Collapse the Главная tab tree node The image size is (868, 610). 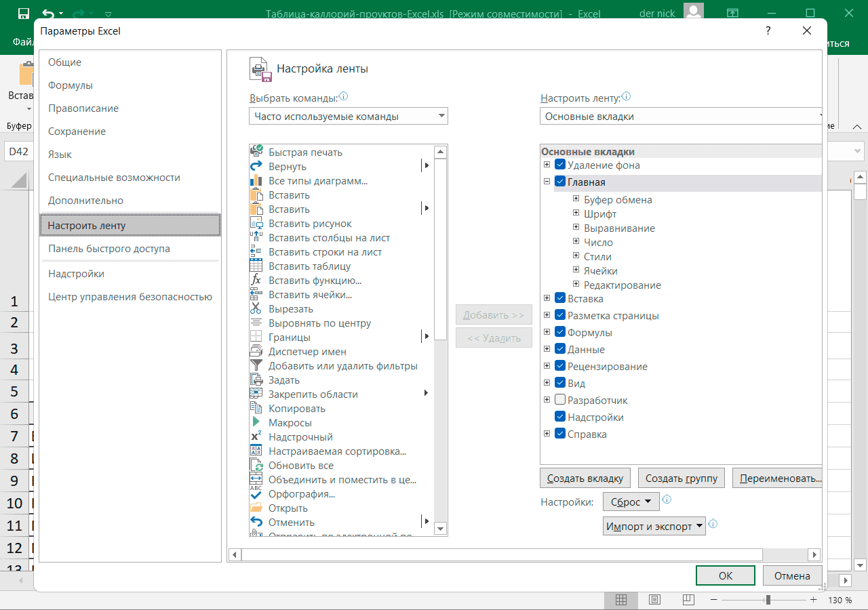pos(547,182)
